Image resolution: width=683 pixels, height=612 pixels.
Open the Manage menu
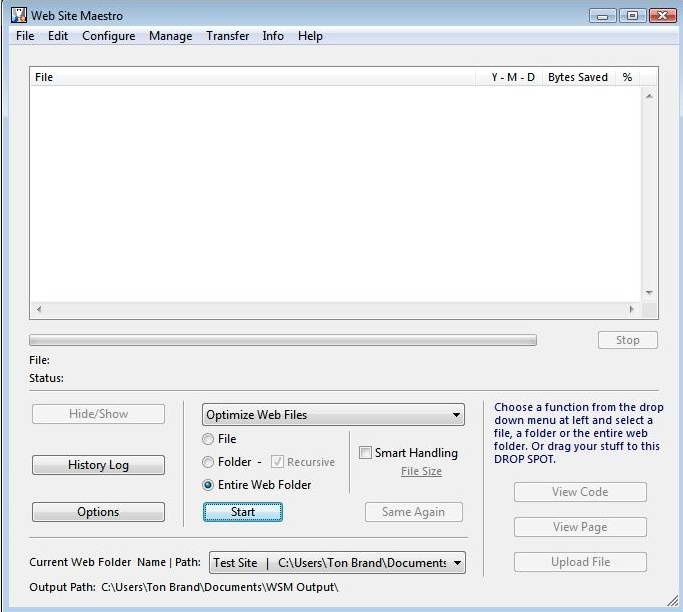pyautogui.click(x=170, y=36)
